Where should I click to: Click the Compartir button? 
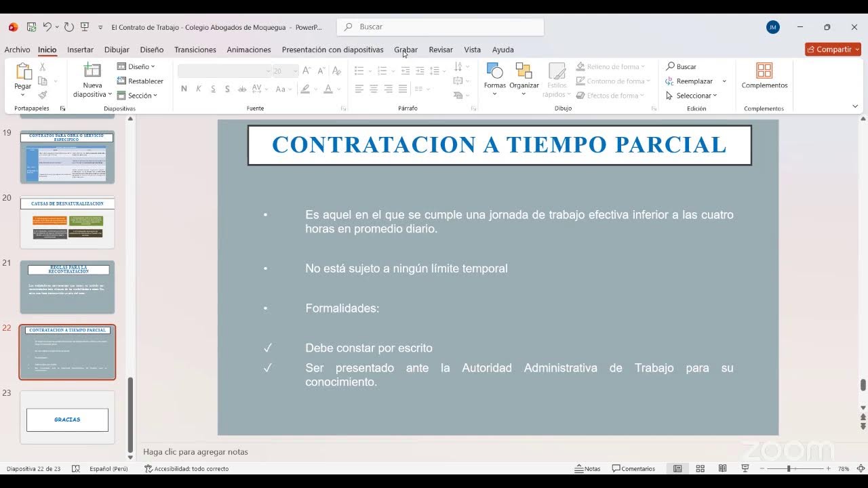(x=833, y=49)
